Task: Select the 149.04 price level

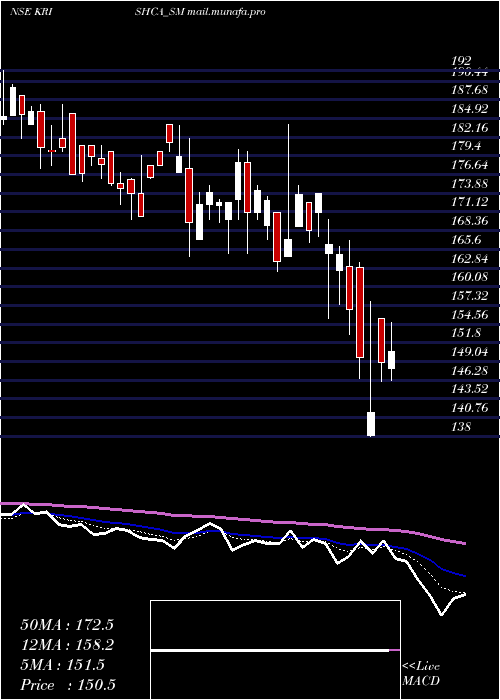Action: tap(470, 352)
